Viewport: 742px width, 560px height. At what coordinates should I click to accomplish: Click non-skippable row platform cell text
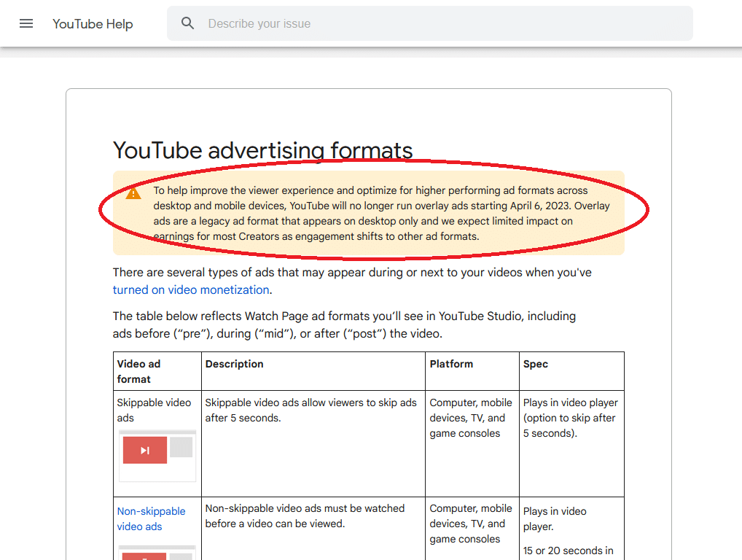coord(471,523)
